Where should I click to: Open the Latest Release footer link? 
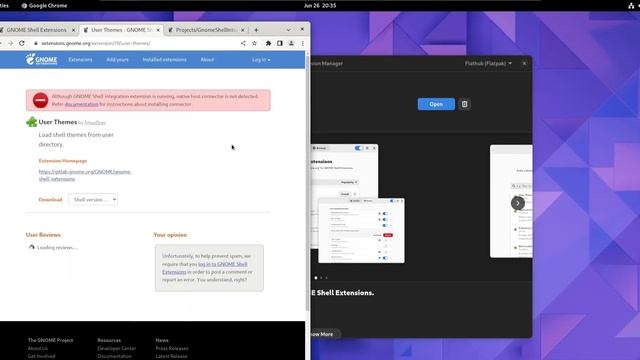coord(171,356)
